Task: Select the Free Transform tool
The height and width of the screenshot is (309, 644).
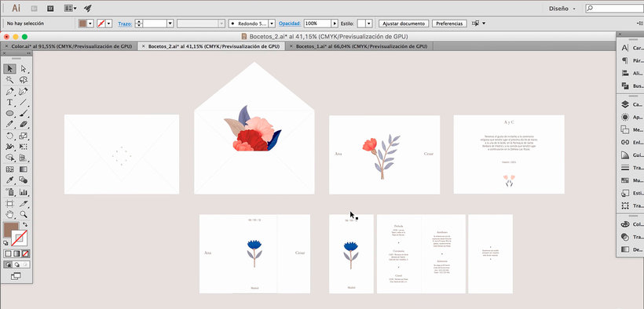Action: pos(24,147)
